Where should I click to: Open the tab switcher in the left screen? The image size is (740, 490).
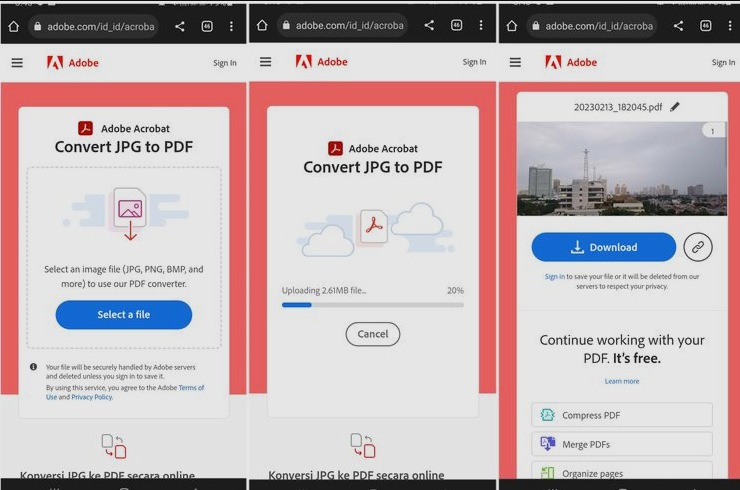point(207,26)
